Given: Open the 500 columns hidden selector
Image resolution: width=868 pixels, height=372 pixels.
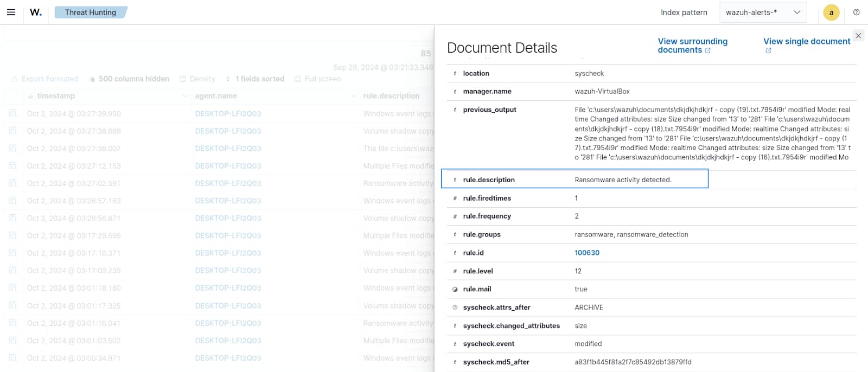Looking at the screenshot, I should 129,79.
